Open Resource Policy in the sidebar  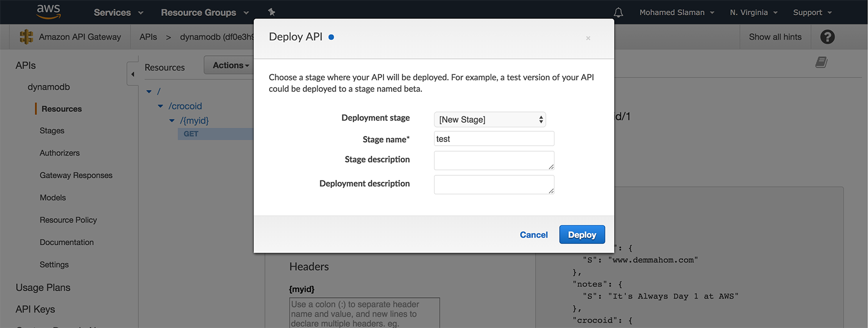tap(68, 220)
